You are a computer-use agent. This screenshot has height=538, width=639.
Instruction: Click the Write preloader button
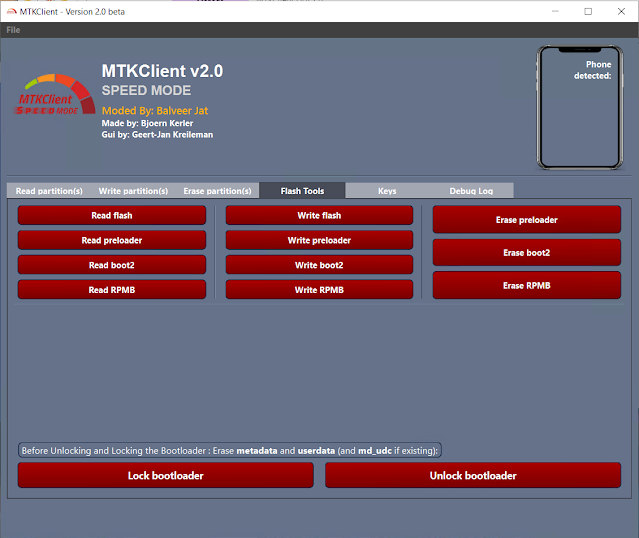click(x=319, y=240)
